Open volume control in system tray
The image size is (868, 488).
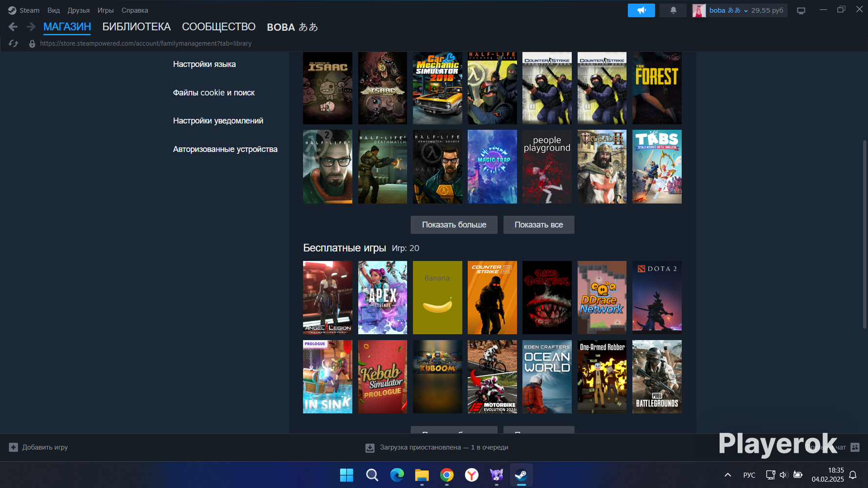(784, 475)
